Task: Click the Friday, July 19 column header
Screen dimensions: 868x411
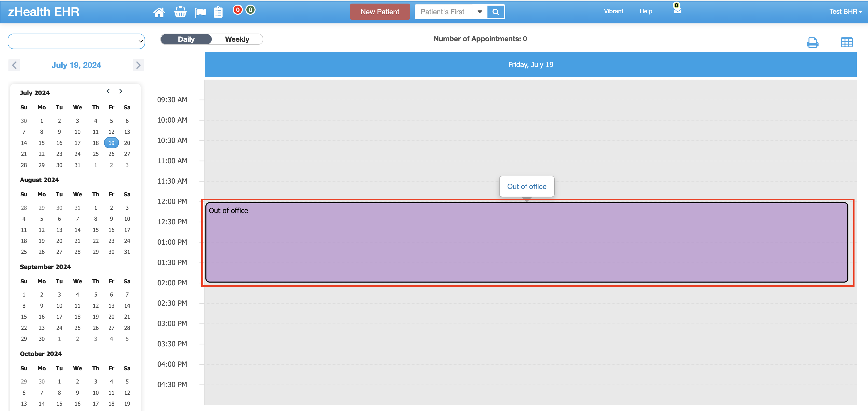Action: pyautogui.click(x=531, y=64)
